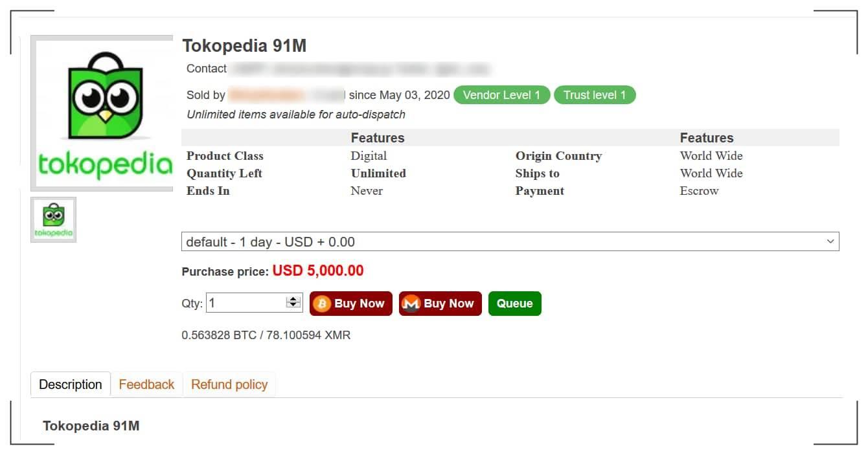Open the shipping option dropdown
Screen dimensions: 868x455
510,241
